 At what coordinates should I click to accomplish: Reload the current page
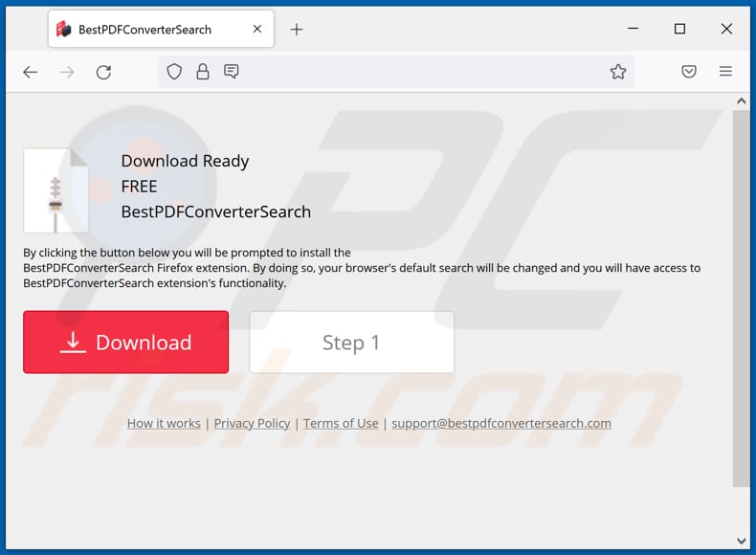[x=103, y=73]
